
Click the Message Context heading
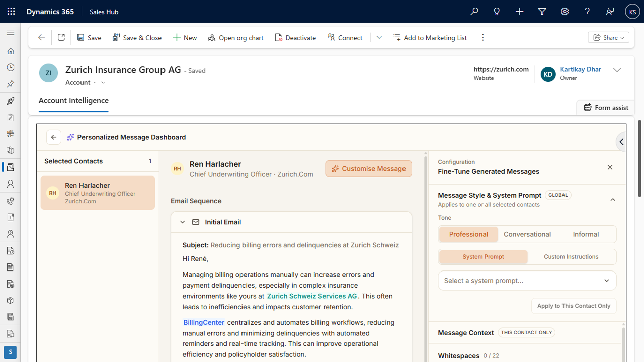(x=466, y=333)
